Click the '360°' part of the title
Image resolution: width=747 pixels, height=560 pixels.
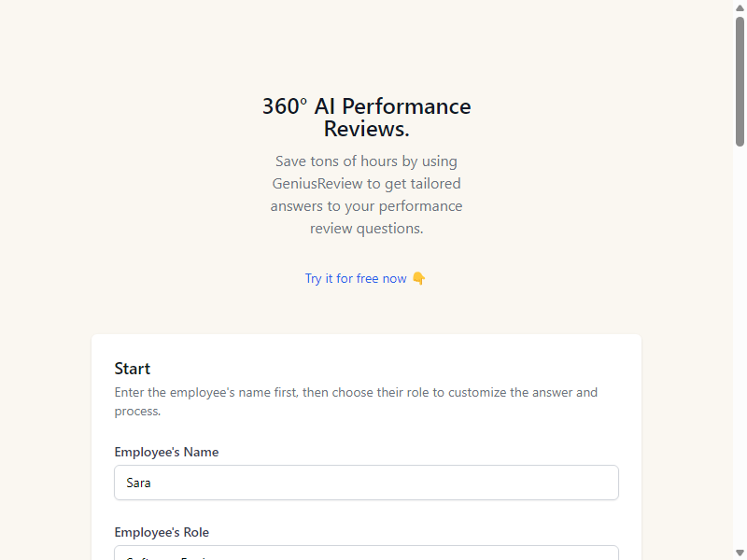[285, 106]
